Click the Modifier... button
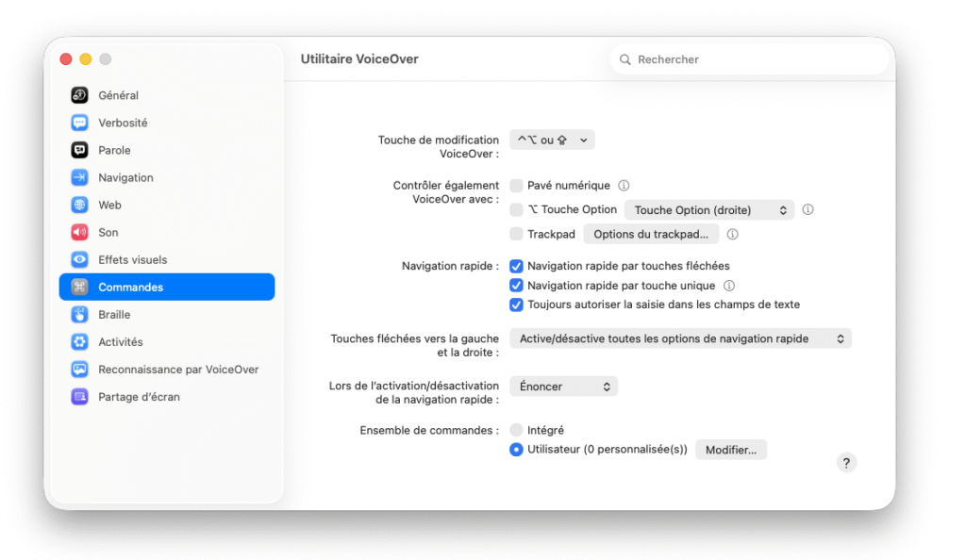Viewport: 966px width, 560px height. click(731, 450)
